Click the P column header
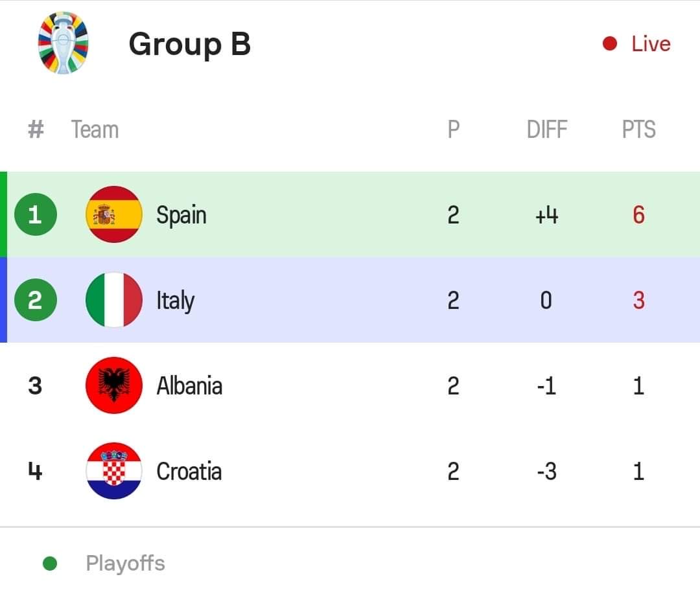The height and width of the screenshot is (592, 700). pos(453,130)
